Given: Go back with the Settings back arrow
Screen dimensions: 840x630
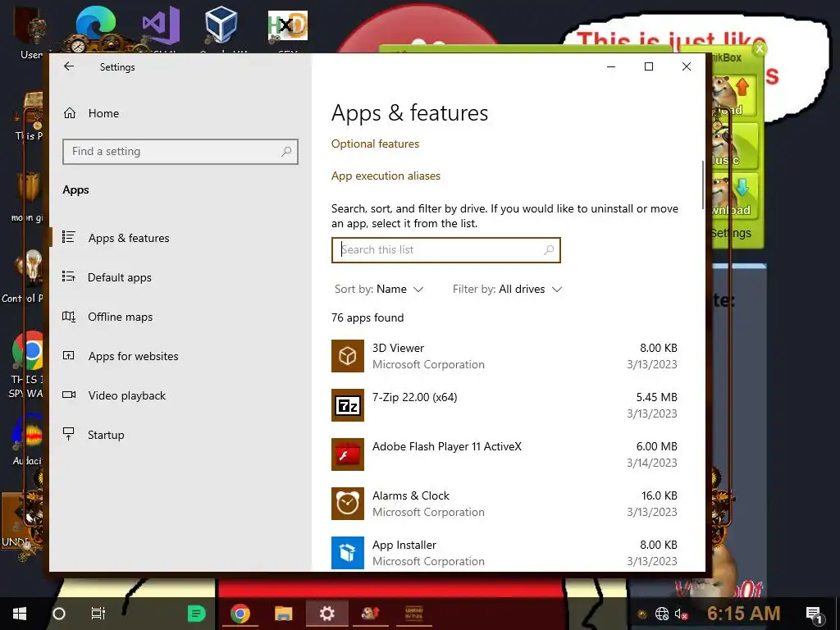Looking at the screenshot, I should pos(69,66).
